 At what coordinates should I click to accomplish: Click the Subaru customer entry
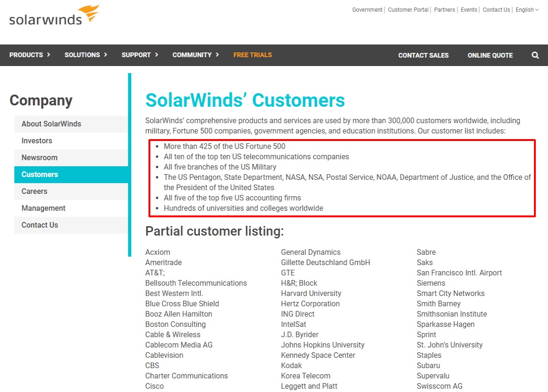point(428,365)
